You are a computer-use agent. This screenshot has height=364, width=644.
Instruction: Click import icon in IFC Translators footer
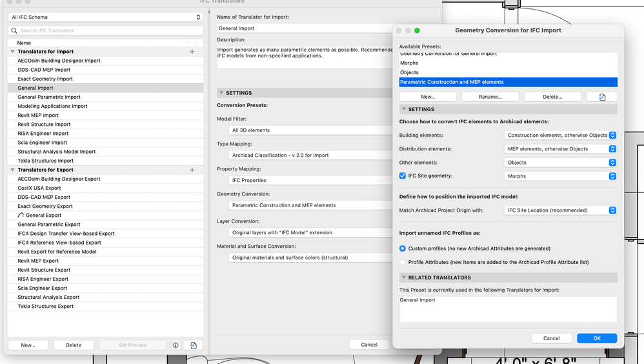[x=193, y=345]
